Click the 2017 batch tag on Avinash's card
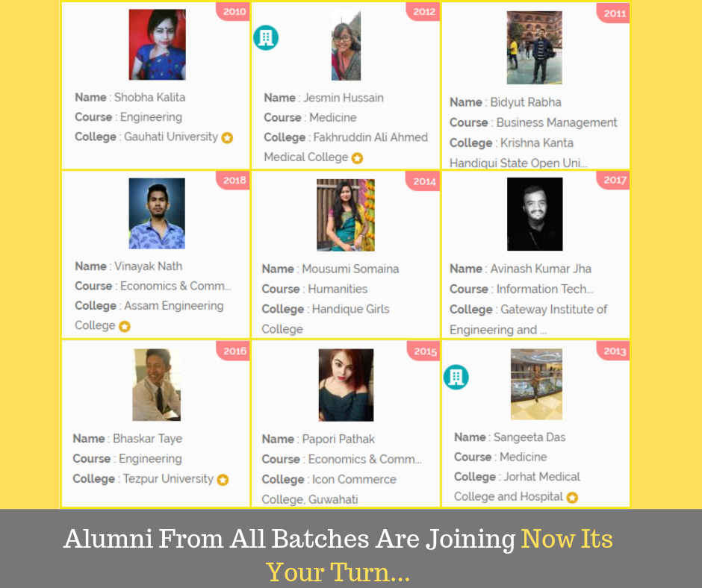 tap(614, 181)
